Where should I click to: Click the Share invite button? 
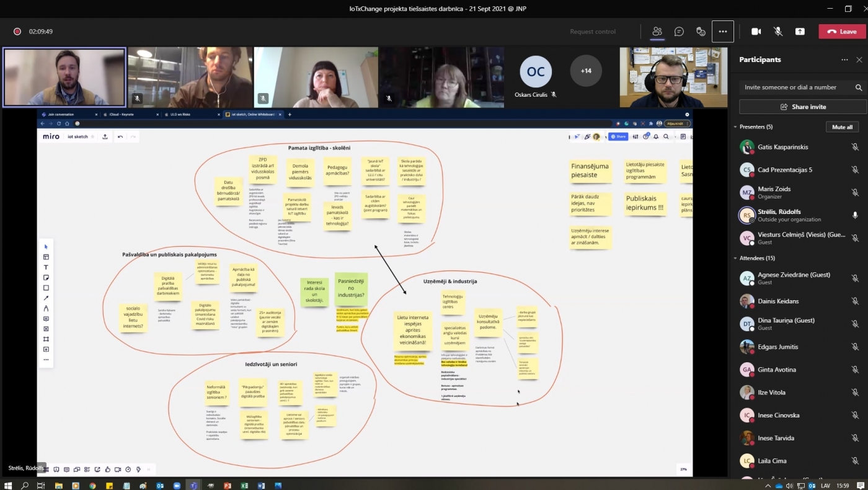click(803, 107)
